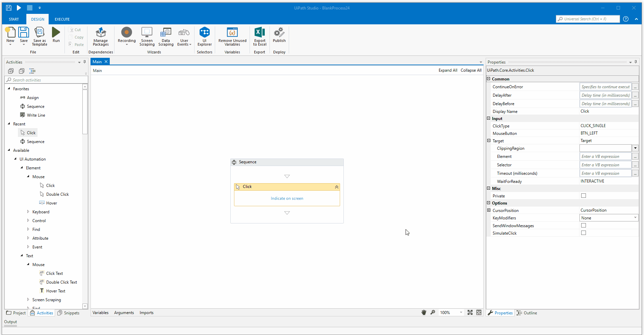This screenshot has height=335, width=644.
Task: Expand the Attribute tree node
Action: pos(28,238)
